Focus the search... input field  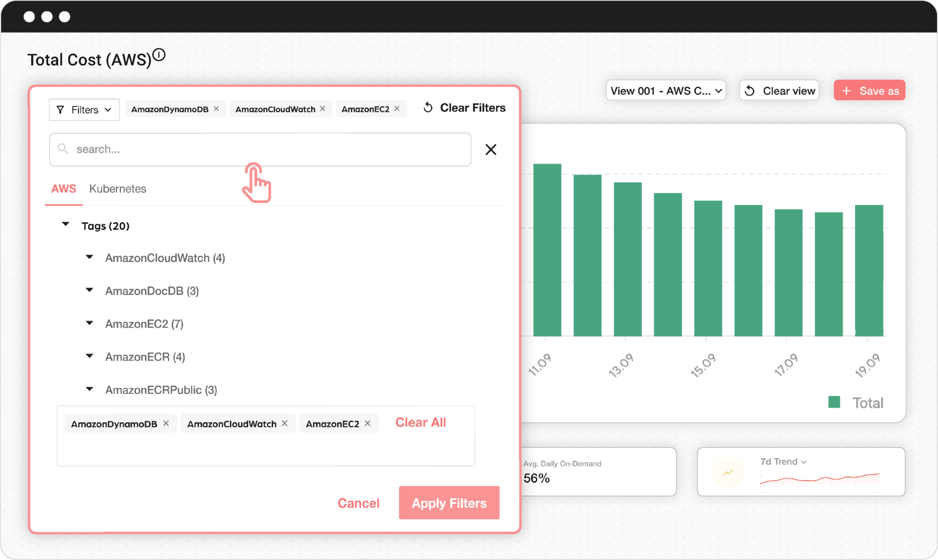[x=260, y=149]
